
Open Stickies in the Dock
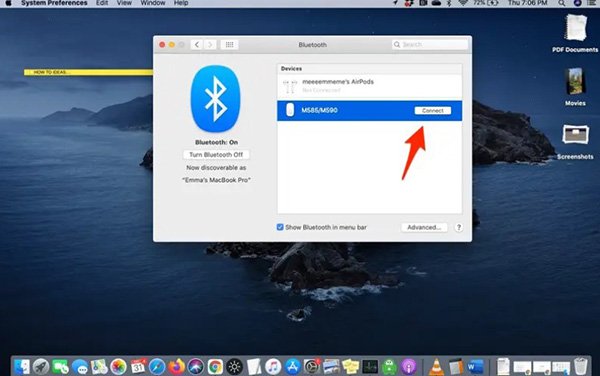(351, 367)
